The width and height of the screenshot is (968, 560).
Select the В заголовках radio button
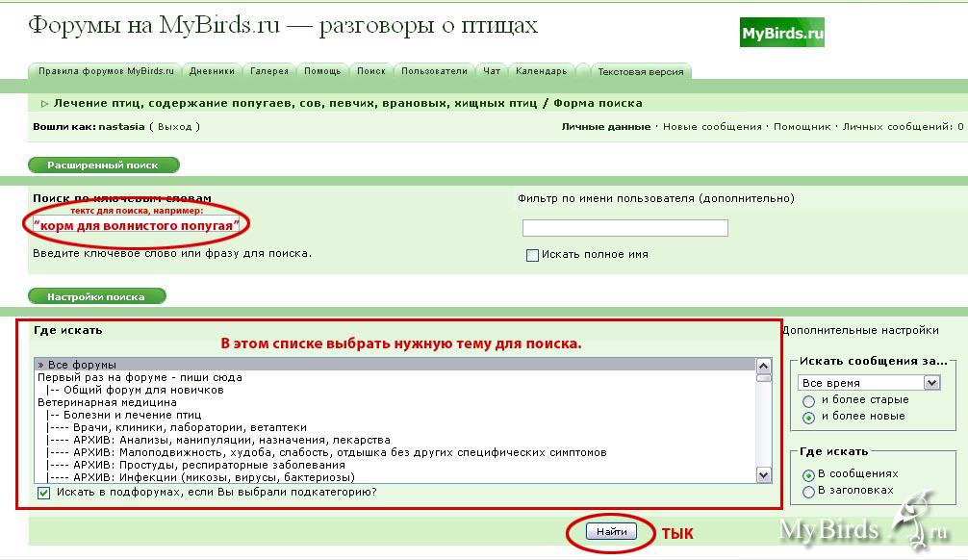pyautogui.click(x=808, y=492)
